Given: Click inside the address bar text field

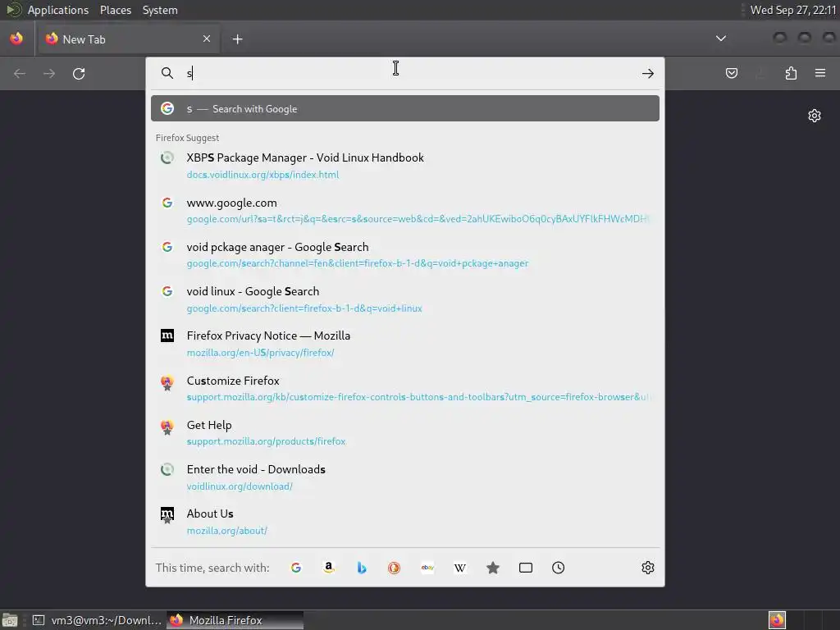Looking at the screenshot, I should [x=410, y=73].
